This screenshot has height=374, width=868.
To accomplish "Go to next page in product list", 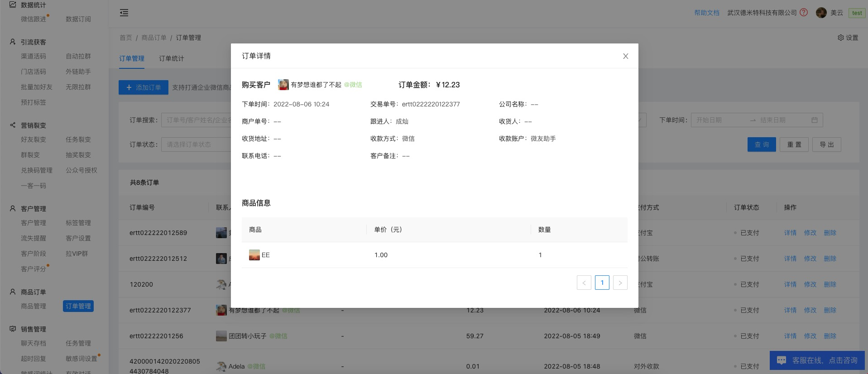I will click(620, 283).
